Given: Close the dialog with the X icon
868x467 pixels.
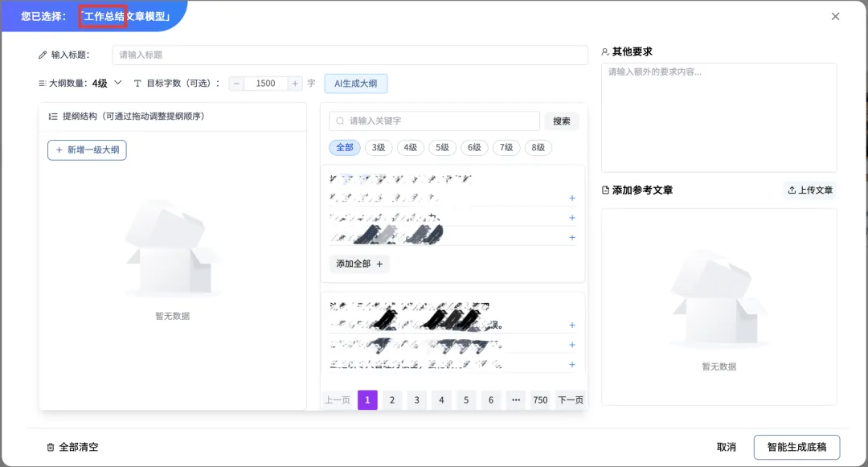Looking at the screenshot, I should point(835,17).
